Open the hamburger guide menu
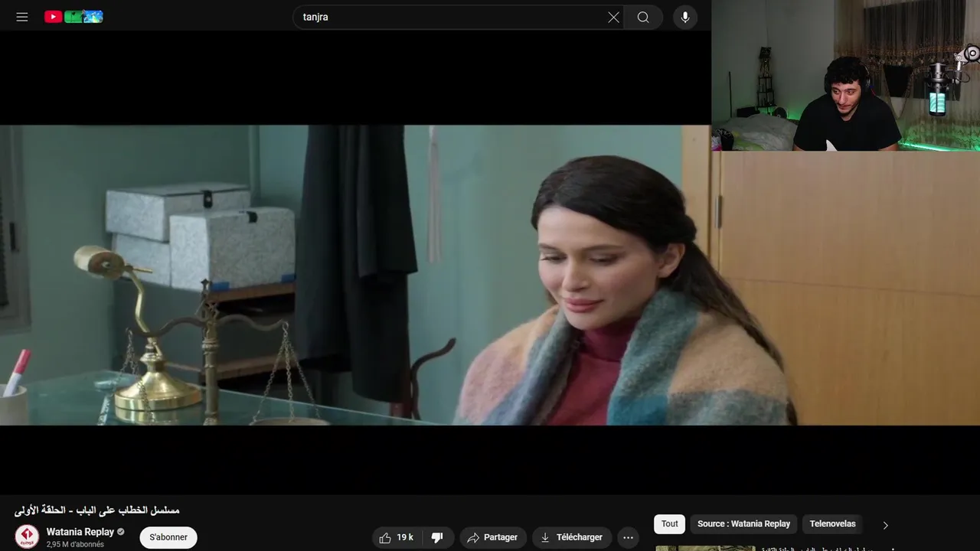Screen dimensions: 980x551 (x=22, y=17)
